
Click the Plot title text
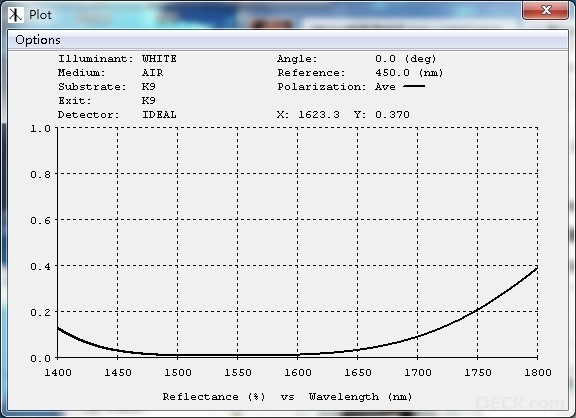[40, 15]
